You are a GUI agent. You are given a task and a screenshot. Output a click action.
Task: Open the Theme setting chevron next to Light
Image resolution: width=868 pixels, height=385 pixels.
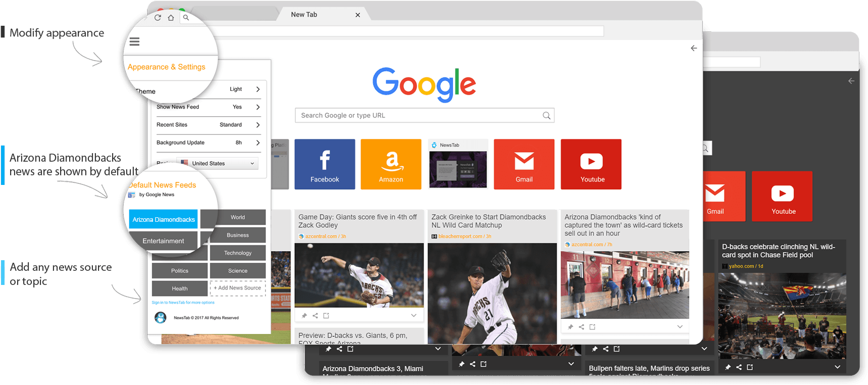[258, 89]
